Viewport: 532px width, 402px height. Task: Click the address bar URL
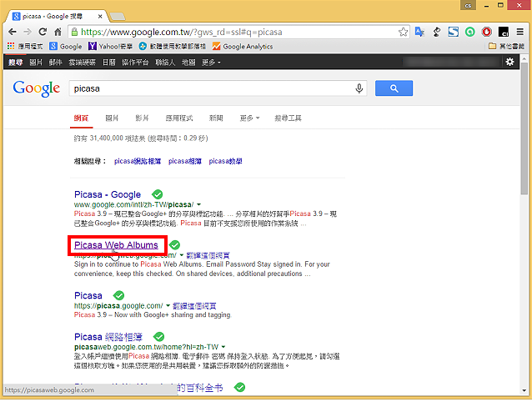coord(181,32)
